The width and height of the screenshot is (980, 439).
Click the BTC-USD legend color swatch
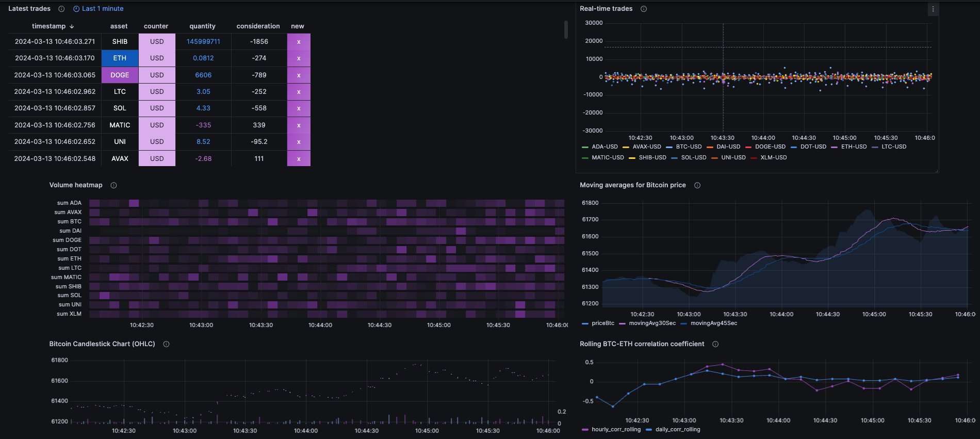coord(669,147)
